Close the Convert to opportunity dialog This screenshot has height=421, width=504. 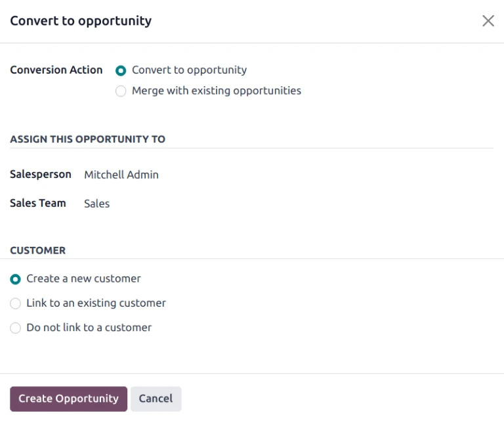[488, 21]
